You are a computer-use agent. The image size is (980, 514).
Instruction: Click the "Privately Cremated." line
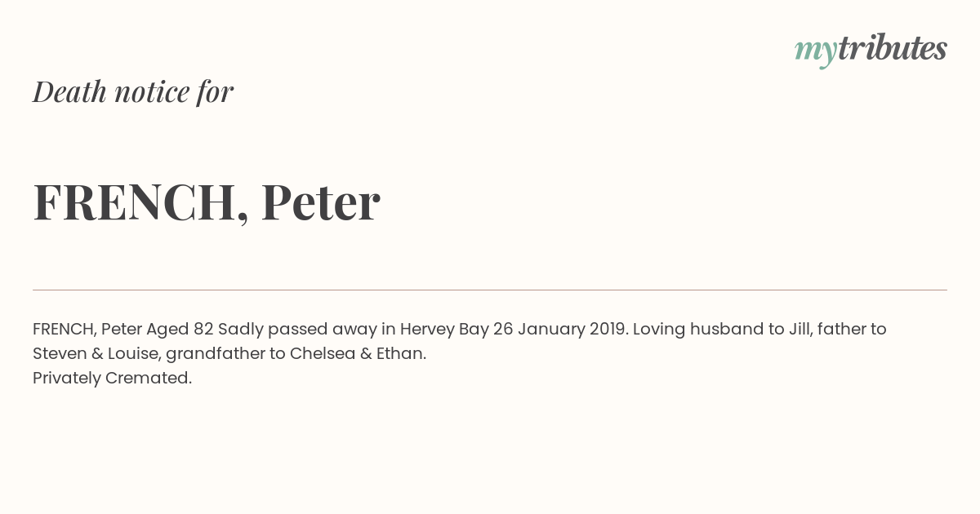[112, 379]
